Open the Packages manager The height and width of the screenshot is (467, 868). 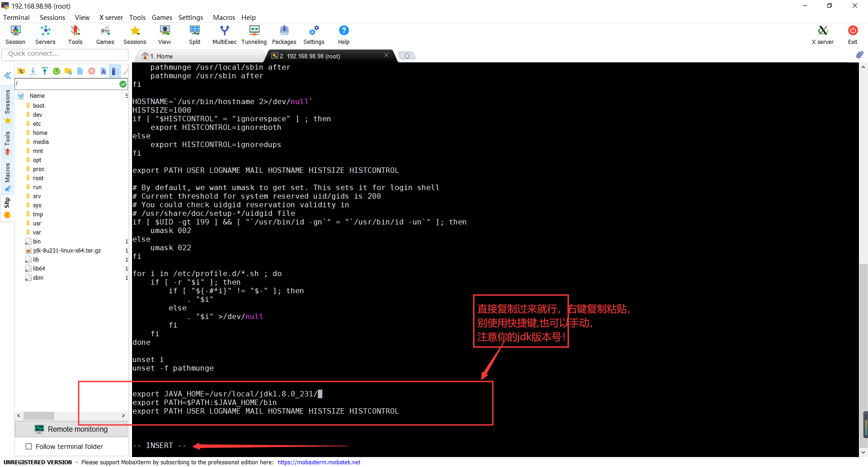coord(284,34)
